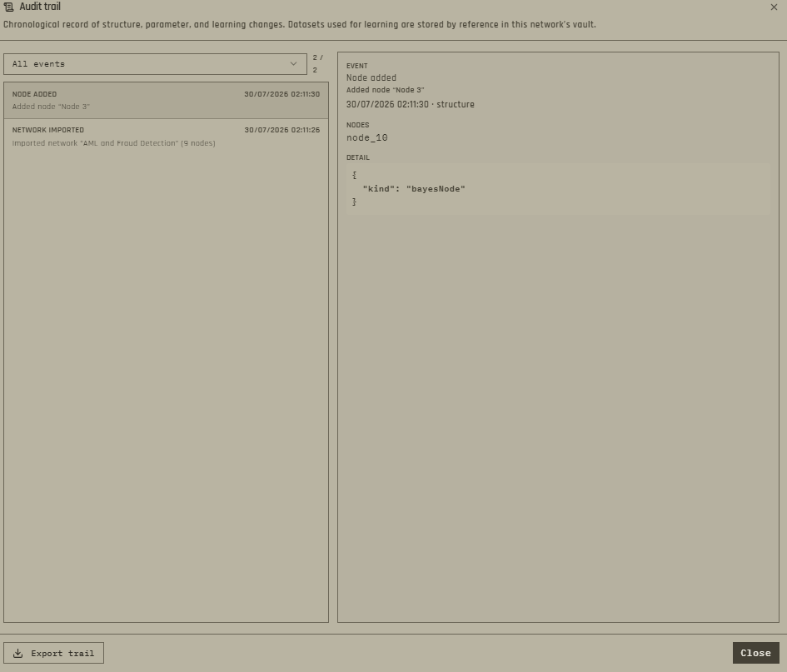The width and height of the screenshot is (787, 672).
Task: Click the Export trail button
Action: tap(53, 653)
